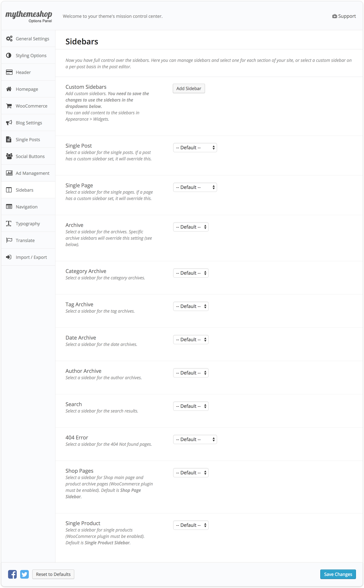Open Ad Management chart icon
Image resolution: width=364 pixels, height=588 pixels.
point(9,173)
